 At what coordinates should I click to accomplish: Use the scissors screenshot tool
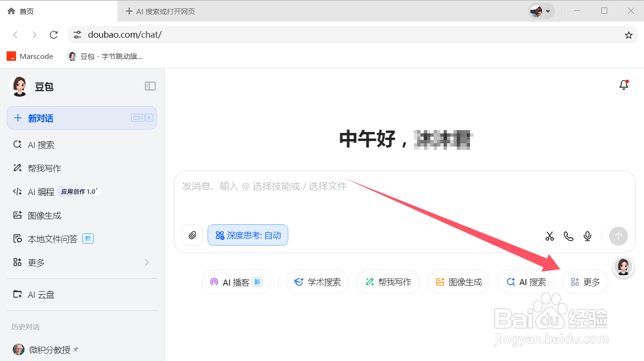click(550, 236)
